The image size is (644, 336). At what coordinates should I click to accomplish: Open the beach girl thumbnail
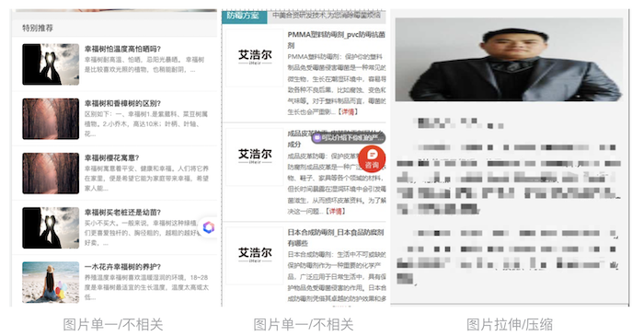[x=51, y=283]
